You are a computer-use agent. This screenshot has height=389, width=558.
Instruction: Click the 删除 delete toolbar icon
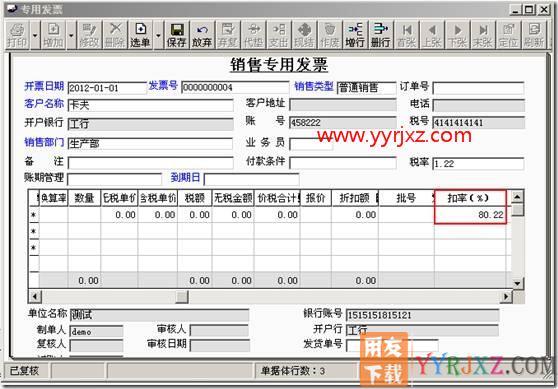pos(115,35)
